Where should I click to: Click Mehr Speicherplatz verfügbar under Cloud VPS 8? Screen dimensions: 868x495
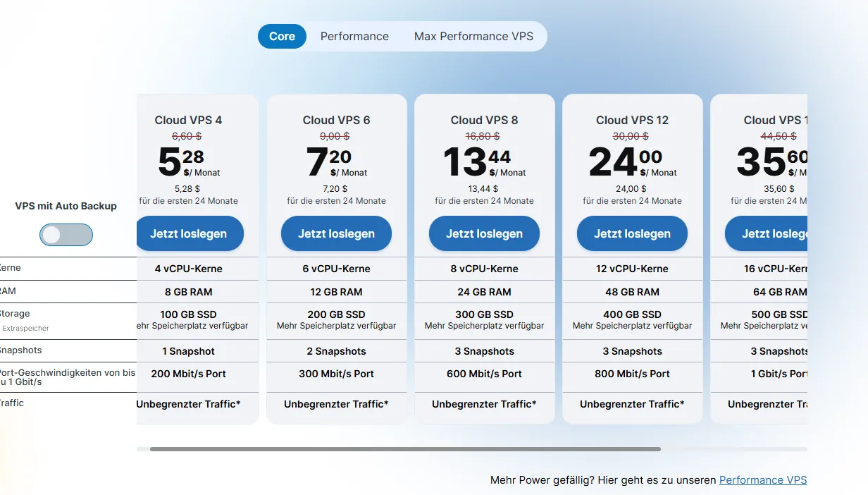(x=484, y=326)
